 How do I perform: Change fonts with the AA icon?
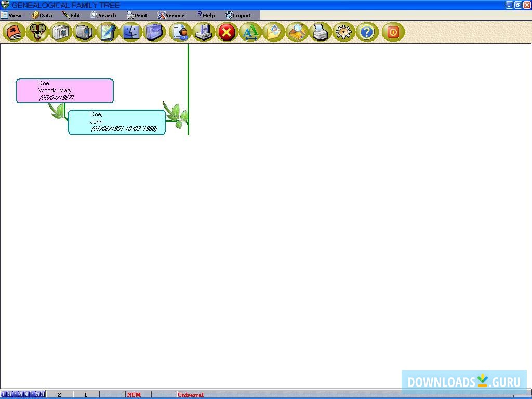[x=251, y=32]
